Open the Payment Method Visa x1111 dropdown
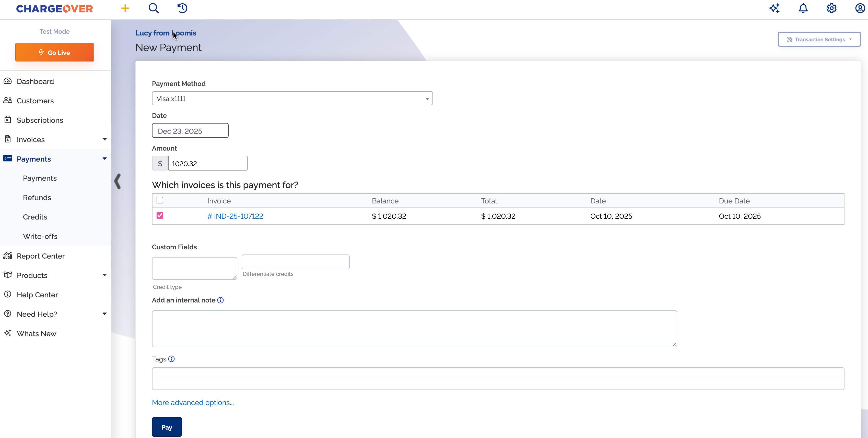Image resolution: width=868 pixels, height=438 pixels. [292, 98]
